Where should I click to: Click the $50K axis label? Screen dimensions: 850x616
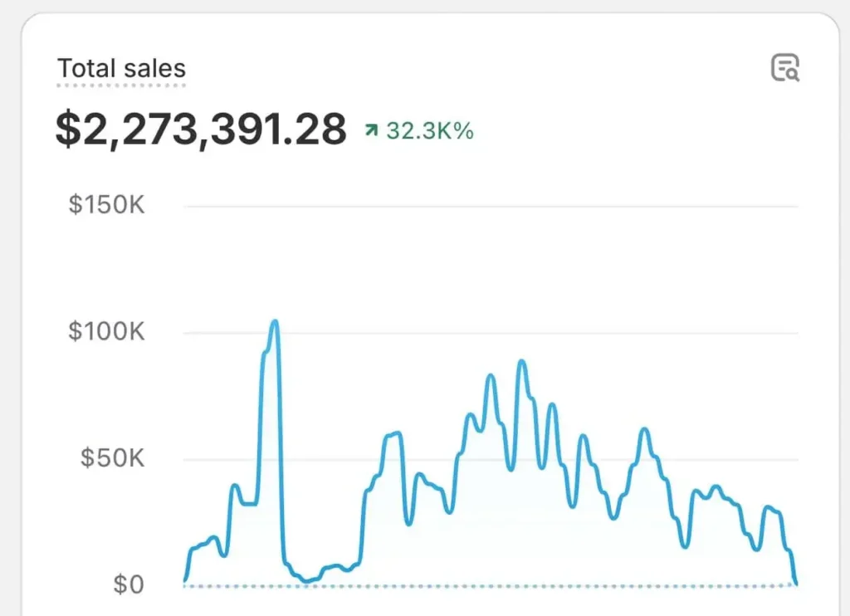pyautogui.click(x=112, y=459)
